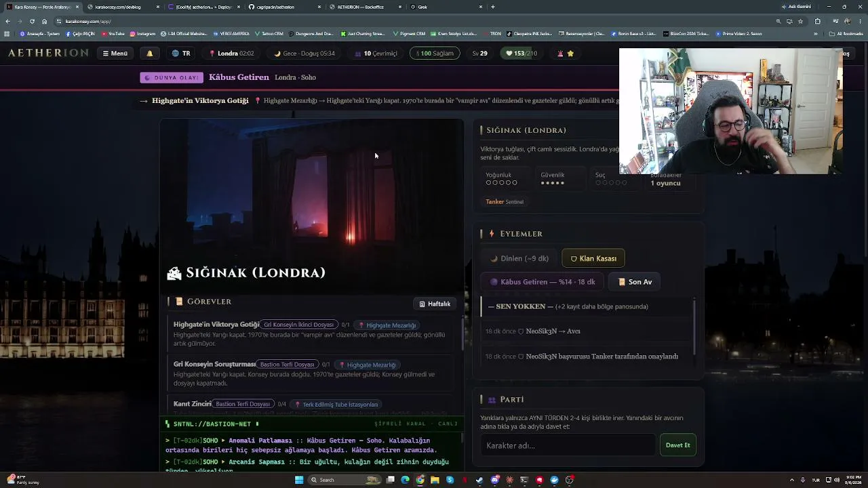
Task: Click the Gece · Doğuş 05:34 chip
Action: [304, 54]
